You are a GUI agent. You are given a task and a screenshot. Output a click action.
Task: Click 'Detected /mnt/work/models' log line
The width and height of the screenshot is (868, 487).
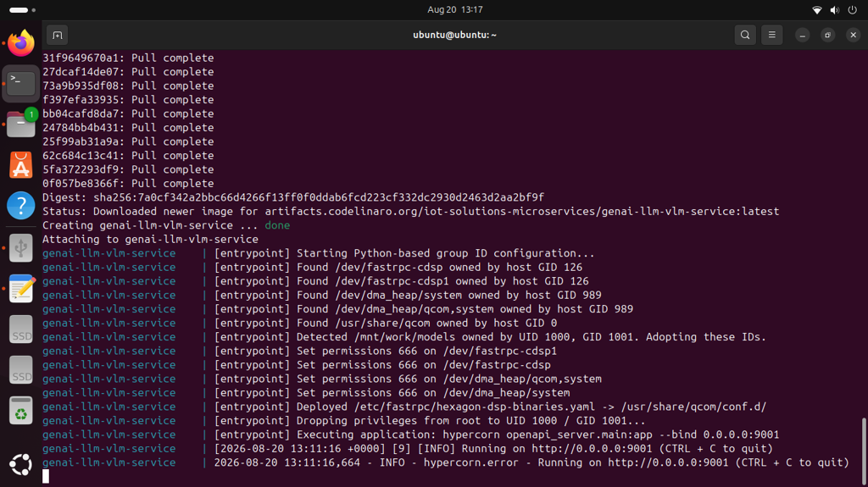pos(404,336)
